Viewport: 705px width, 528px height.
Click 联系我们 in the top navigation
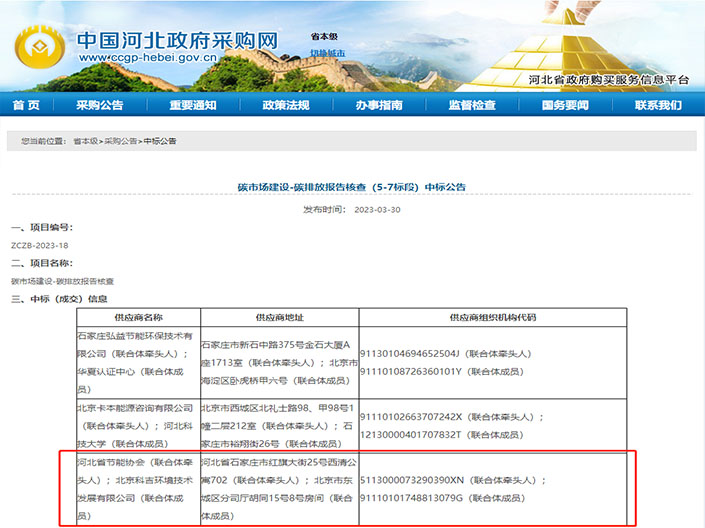[657, 106]
